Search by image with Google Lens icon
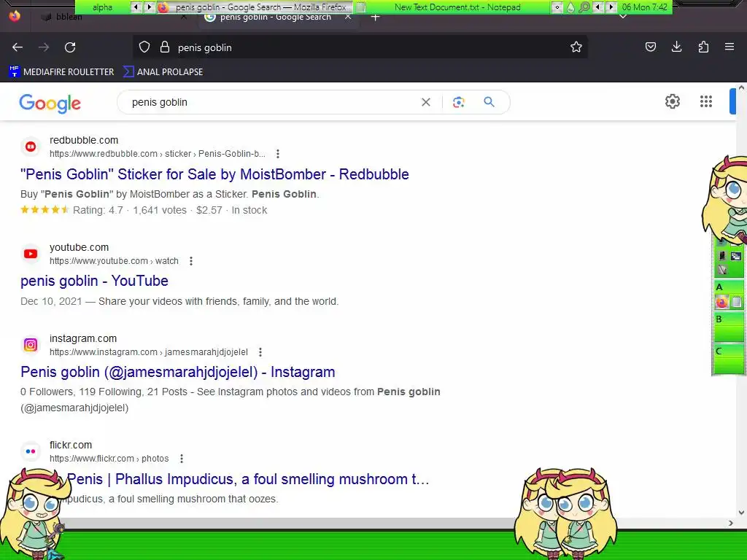The height and width of the screenshot is (560, 747). pos(458,102)
